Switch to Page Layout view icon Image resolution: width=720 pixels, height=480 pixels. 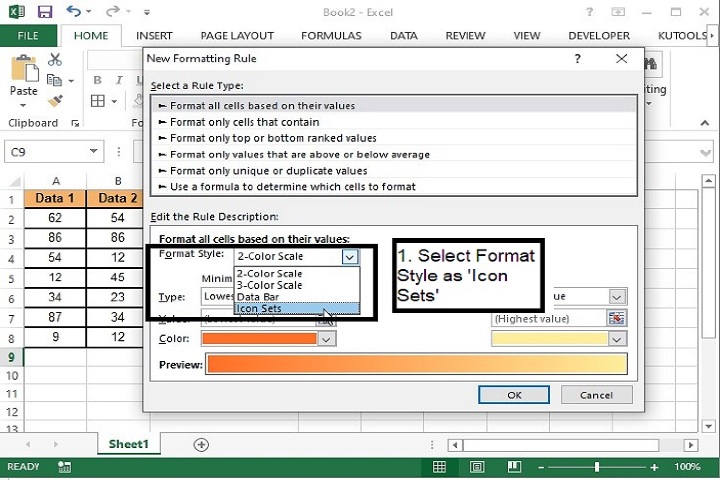pos(477,467)
